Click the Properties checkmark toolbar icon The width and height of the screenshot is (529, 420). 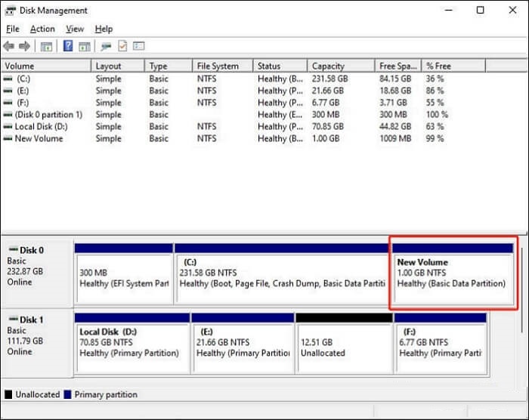pyautogui.click(x=122, y=46)
